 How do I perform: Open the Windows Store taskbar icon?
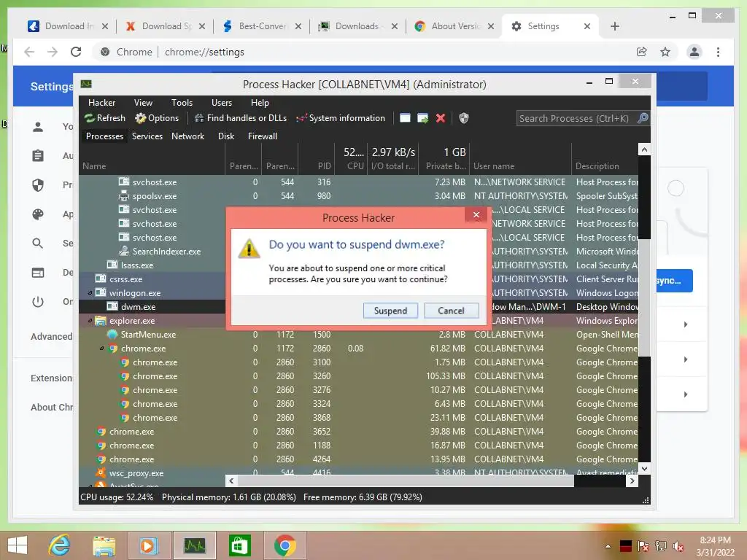tap(239, 545)
